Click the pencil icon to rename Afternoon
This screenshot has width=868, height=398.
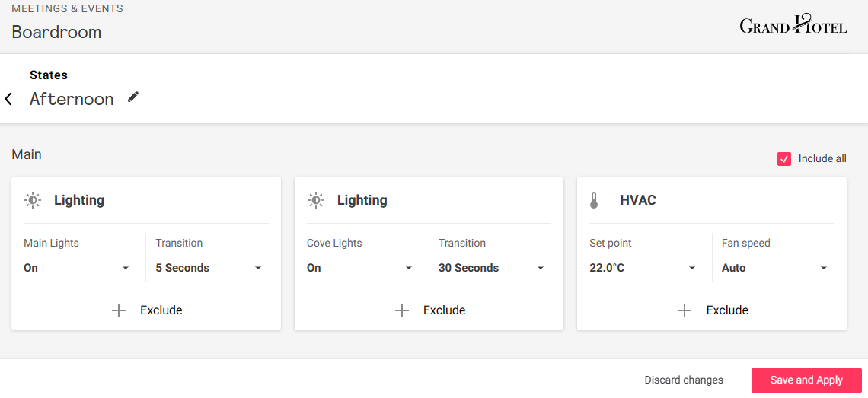click(133, 97)
